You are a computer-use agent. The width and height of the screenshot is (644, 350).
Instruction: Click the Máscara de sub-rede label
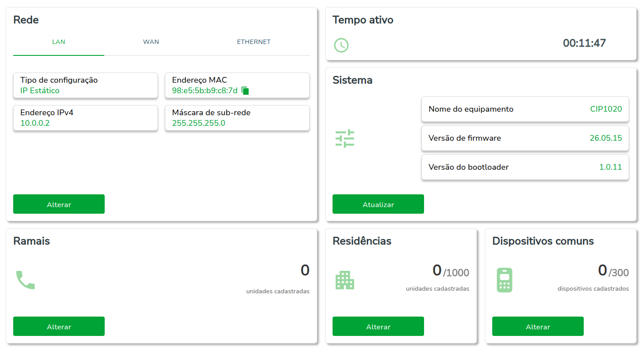[211, 113]
